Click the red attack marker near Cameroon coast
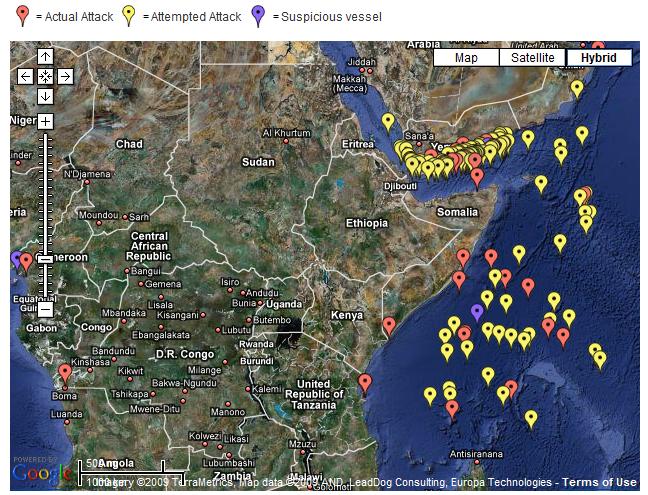Viewport: 648px width, 495px height. click(x=26, y=262)
